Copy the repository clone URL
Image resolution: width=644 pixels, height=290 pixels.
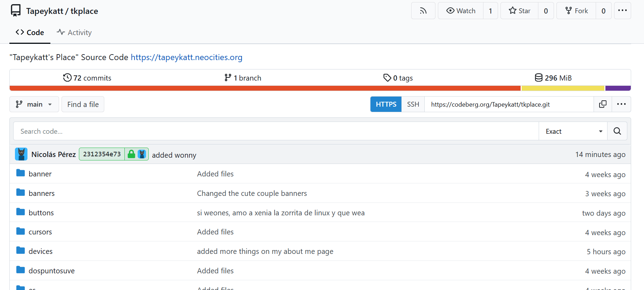click(603, 104)
